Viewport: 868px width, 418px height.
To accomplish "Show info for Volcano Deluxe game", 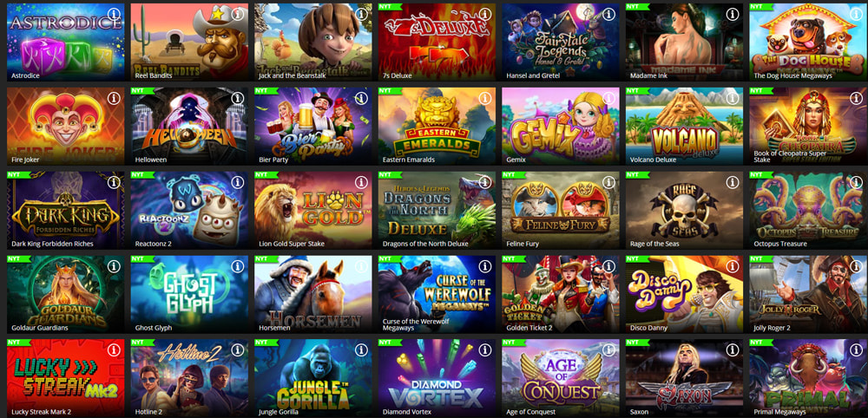I will [733, 98].
